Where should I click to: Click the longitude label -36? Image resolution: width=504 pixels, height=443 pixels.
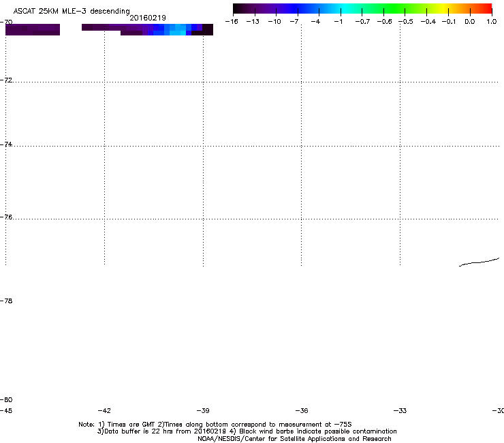(302, 411)
